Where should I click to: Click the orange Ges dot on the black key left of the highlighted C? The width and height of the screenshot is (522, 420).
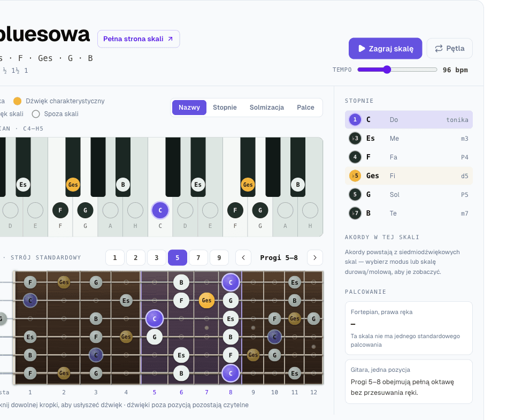tap(73, 185)
